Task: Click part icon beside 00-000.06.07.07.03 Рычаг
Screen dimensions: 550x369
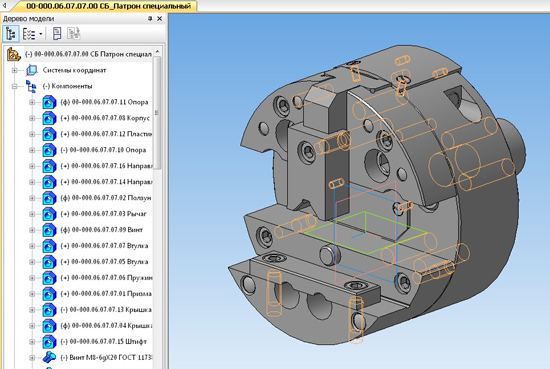Action: pyautogui.click(x=49, y=214)
